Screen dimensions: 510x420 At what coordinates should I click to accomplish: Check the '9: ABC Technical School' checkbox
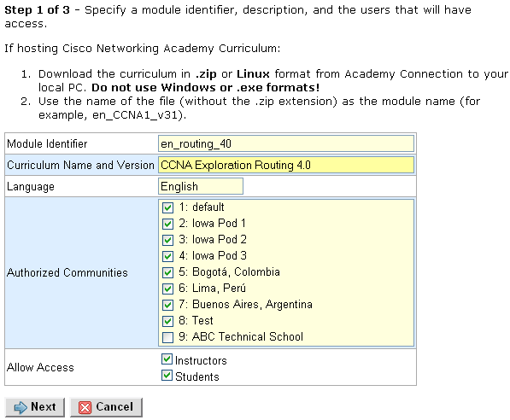(167, 337)
